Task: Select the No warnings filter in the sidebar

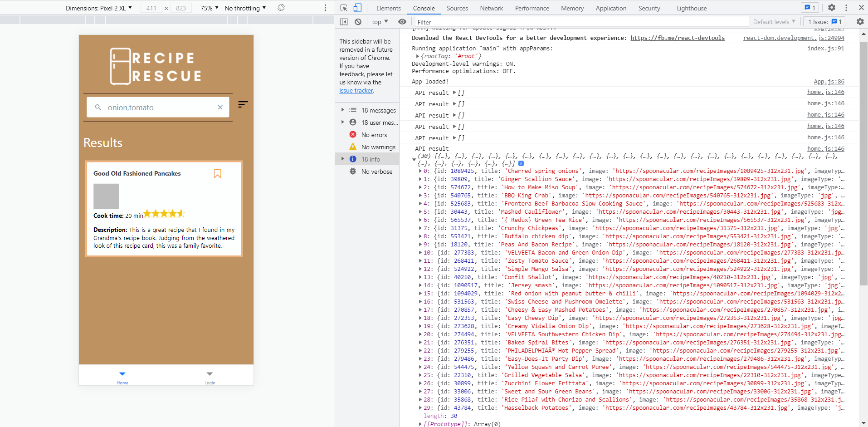Action: point(368,147)
